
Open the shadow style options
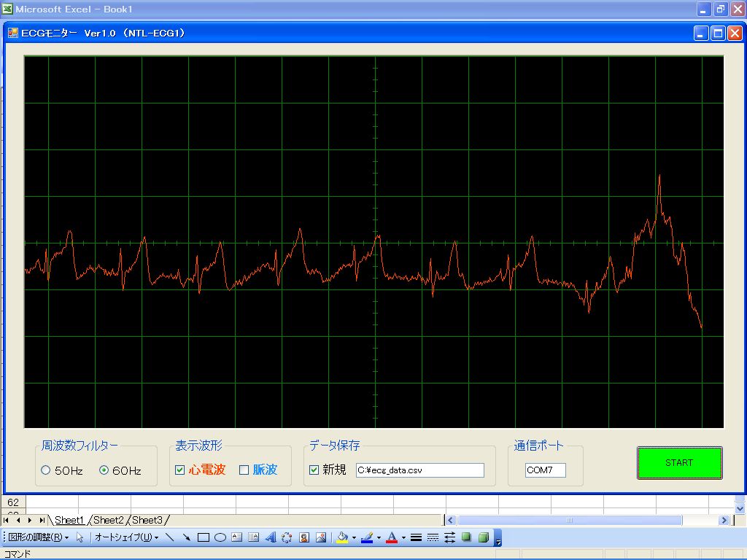[x=466, y=537]
